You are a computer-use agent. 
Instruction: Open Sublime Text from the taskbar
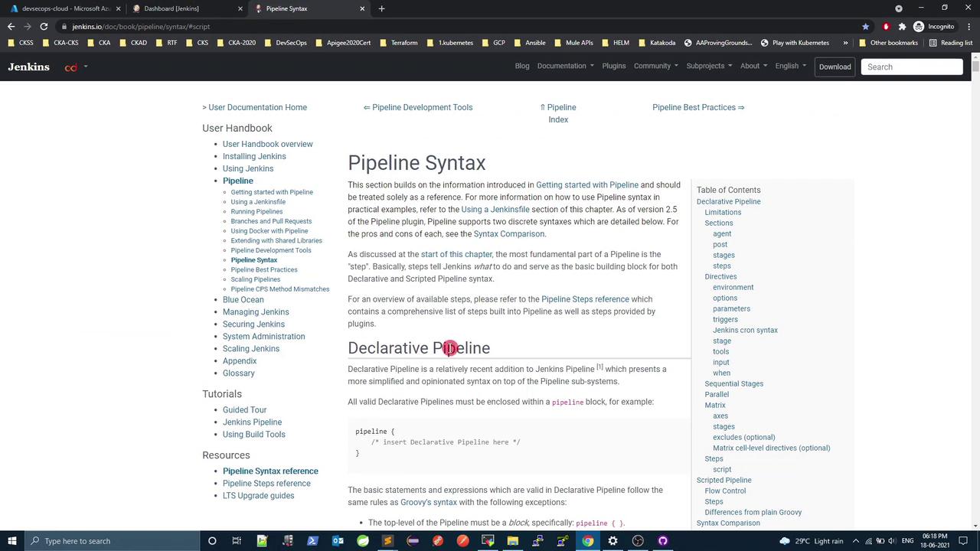(x=387, y=541)
